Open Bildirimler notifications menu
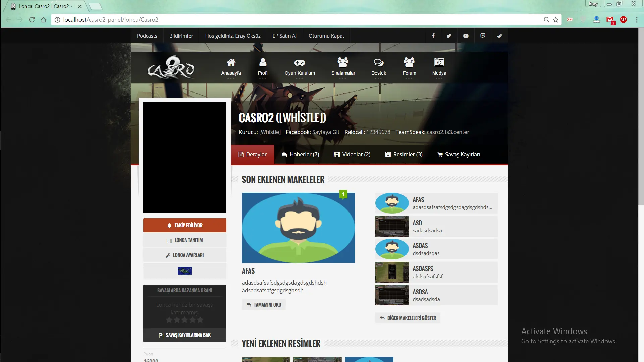This screenshot has width=644, height=362. pyautogui.click(x=181, y=36)
